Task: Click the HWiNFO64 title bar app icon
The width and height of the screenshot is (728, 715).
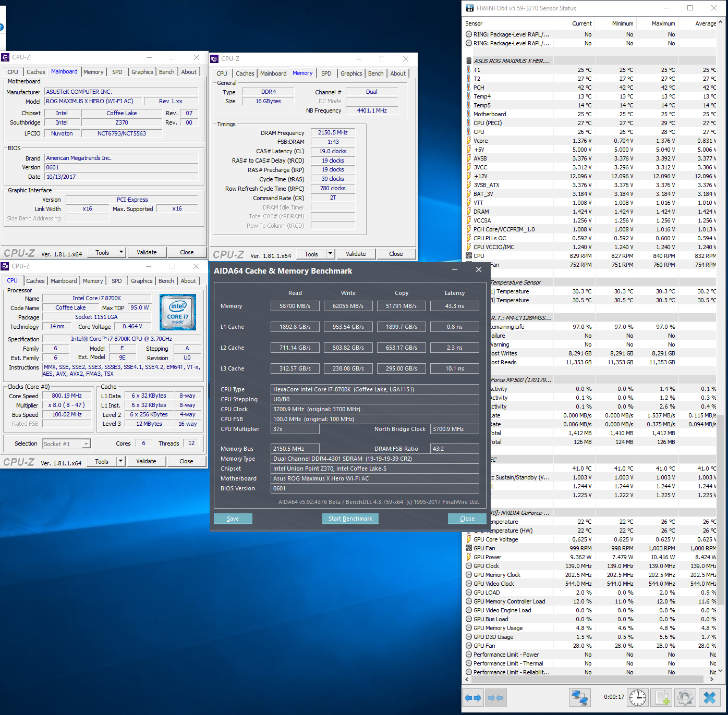Action: (469, 8)
